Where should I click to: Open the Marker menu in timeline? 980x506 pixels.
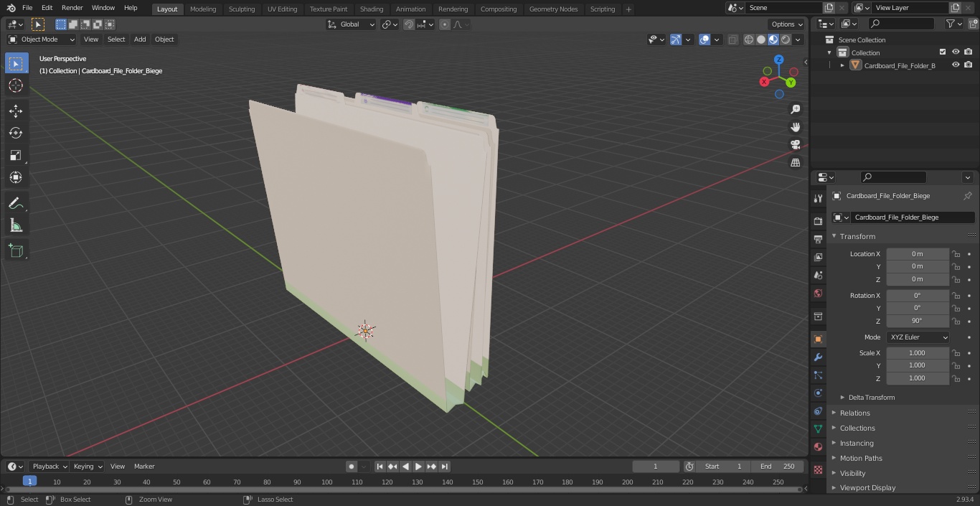[144, 466]
